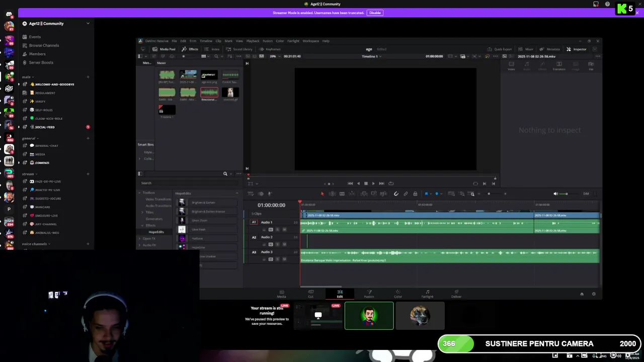644x362 pixels.
Task: Toggle the Media Pool panel button
Action: coord(164,49)
